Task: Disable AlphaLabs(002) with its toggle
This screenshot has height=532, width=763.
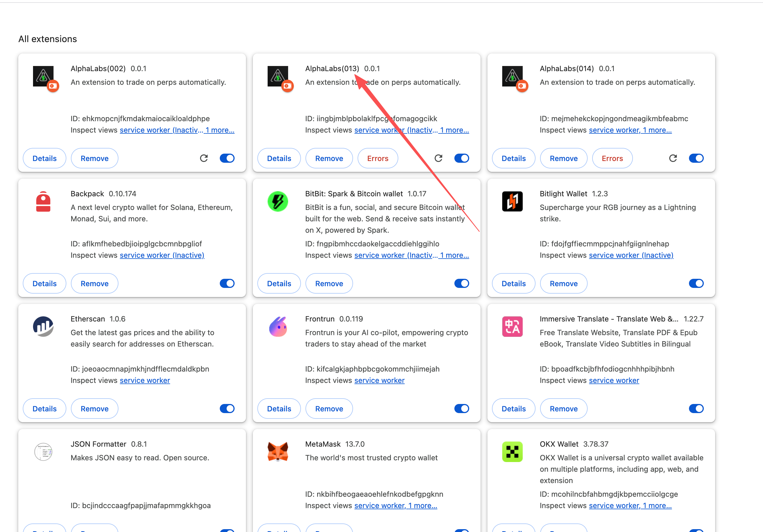Action: [227, 158]
